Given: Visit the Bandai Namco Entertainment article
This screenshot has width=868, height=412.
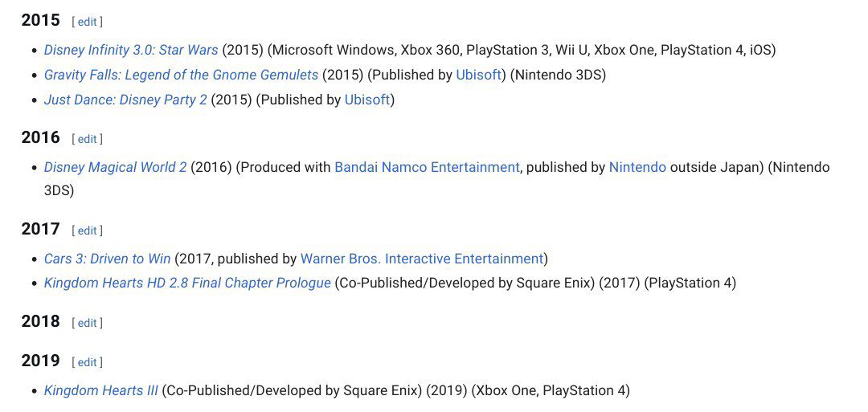Looking at the screenshot, I should coord(427,167).
